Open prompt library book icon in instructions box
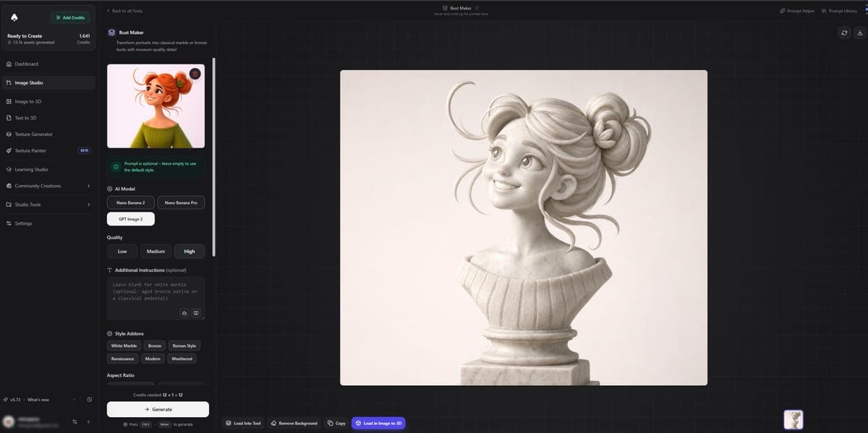Image resolution: width=868 pixels, height=433 pixels. click(x=195, y=313)
